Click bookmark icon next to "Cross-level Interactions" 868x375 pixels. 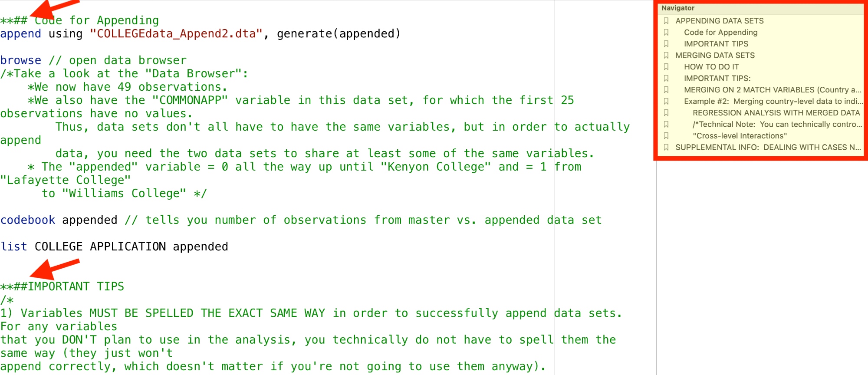[666, 136]
